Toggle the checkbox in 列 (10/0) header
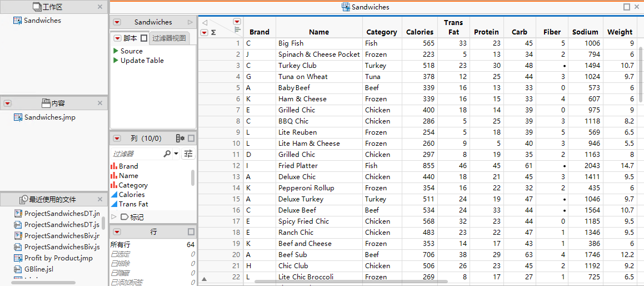 point(191,138)
